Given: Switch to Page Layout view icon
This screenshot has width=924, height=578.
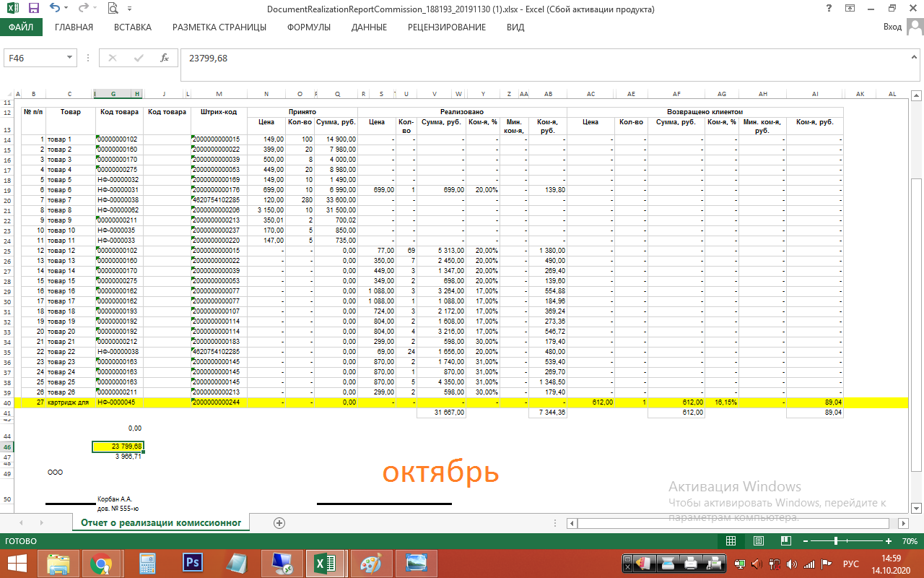Looking at the screenshot, I should (x=759, y=541).
